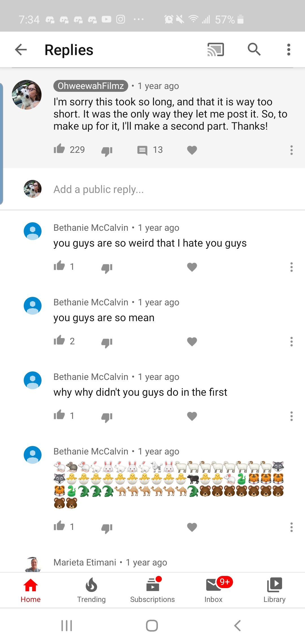This screenshot has height=644, width=305.
Task: Heart the 'you guys are so weird' reply
Action: point(192,267)
